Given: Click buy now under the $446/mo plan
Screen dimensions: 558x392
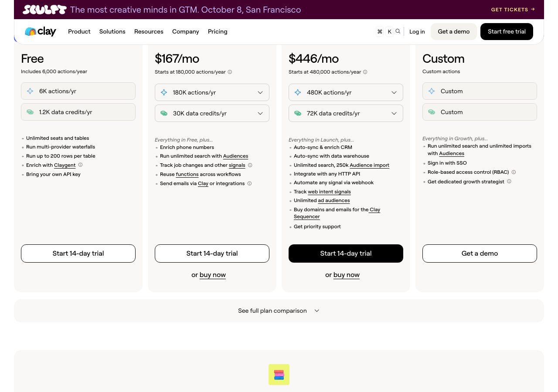Looking at the screenshot, I should (347, 275).
